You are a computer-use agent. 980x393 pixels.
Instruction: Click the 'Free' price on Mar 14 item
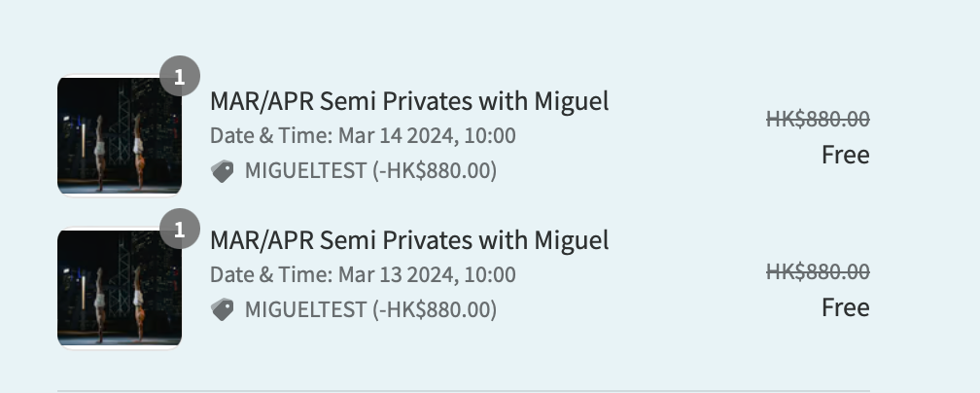pos(845,155)
